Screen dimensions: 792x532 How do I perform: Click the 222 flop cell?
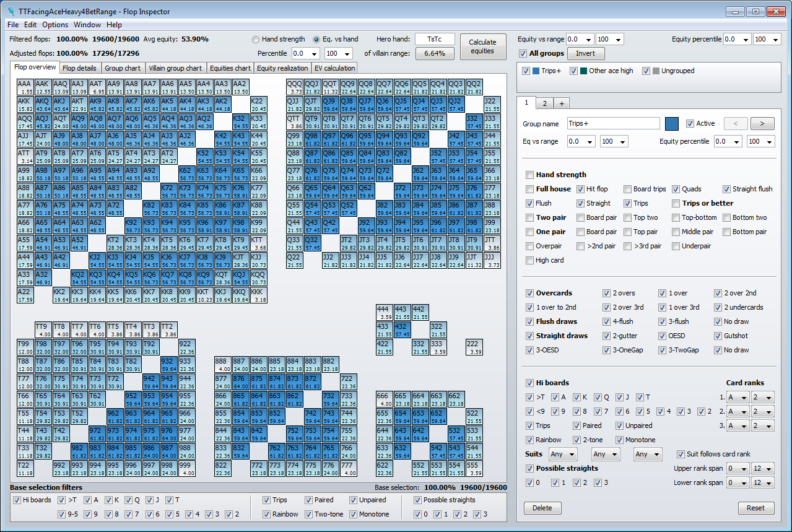pyautogui.click(x=474, y=347)
